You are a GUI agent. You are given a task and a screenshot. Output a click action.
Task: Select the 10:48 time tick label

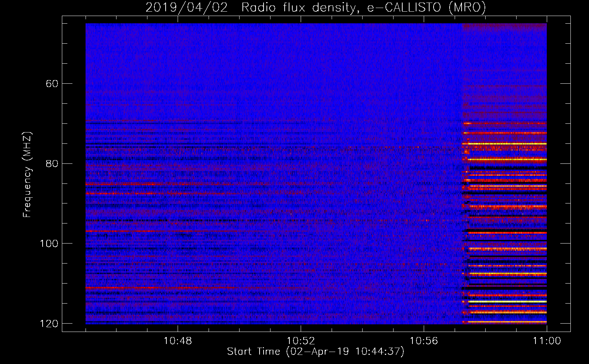click(x=178, y=341)
